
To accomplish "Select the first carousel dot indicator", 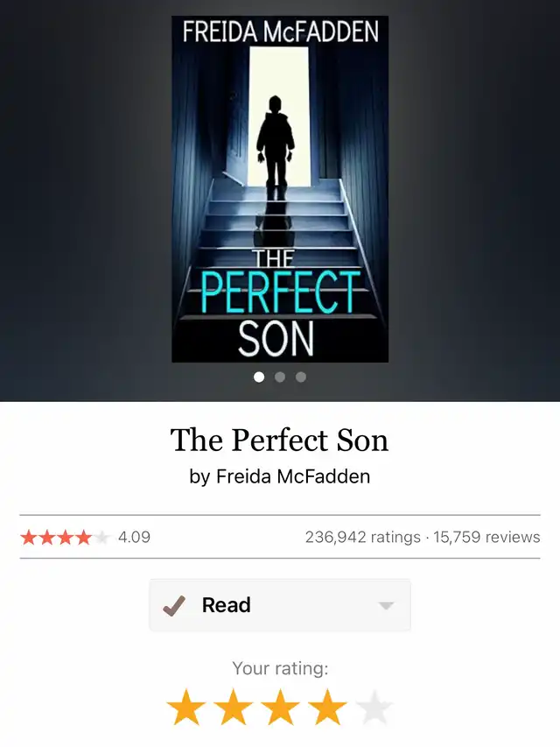I will (259, 377).
